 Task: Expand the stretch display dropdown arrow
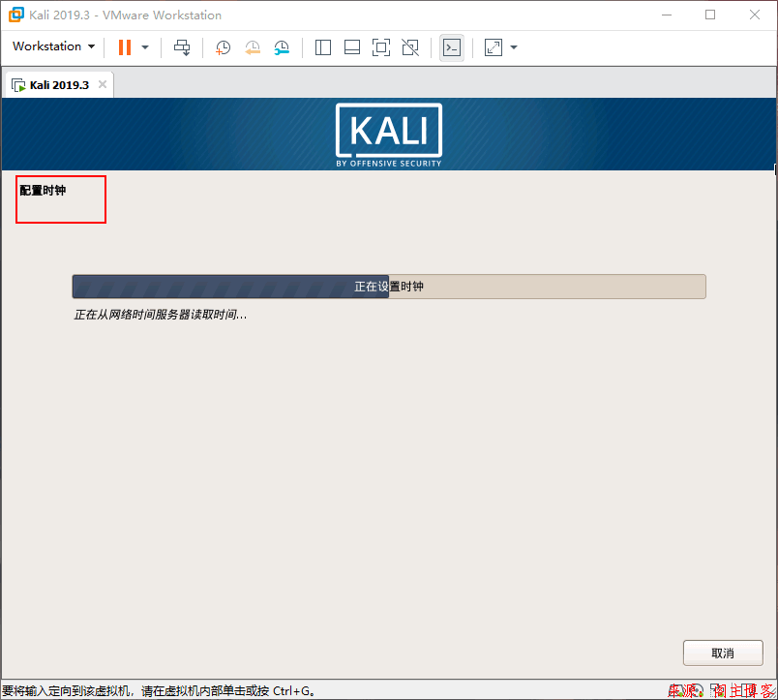[x=514, y=47]
